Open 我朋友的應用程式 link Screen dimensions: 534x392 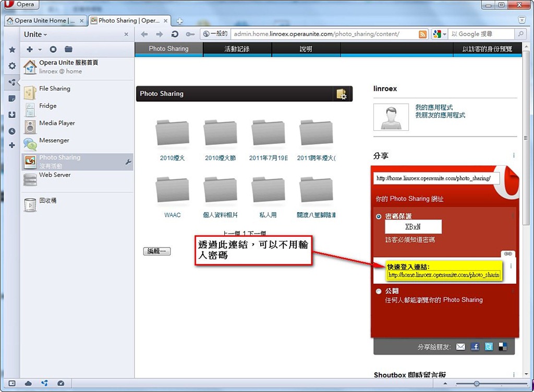click(440, 115)
